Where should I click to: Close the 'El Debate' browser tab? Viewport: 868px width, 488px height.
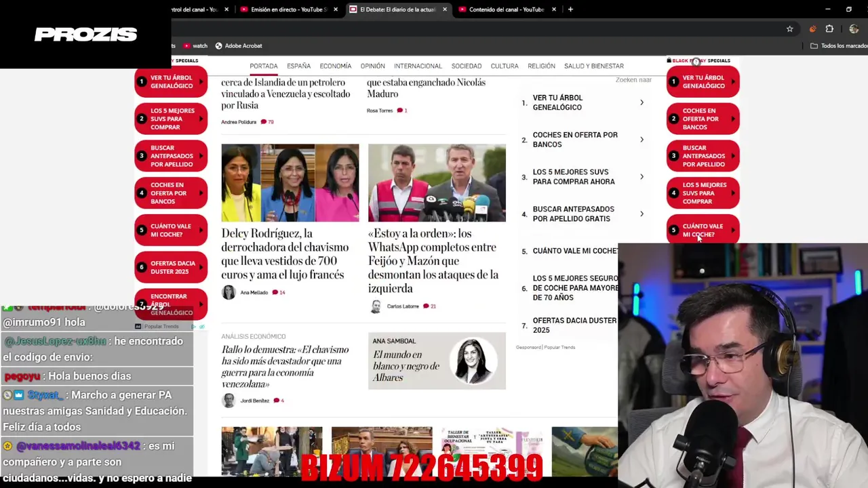coord(445,9)
